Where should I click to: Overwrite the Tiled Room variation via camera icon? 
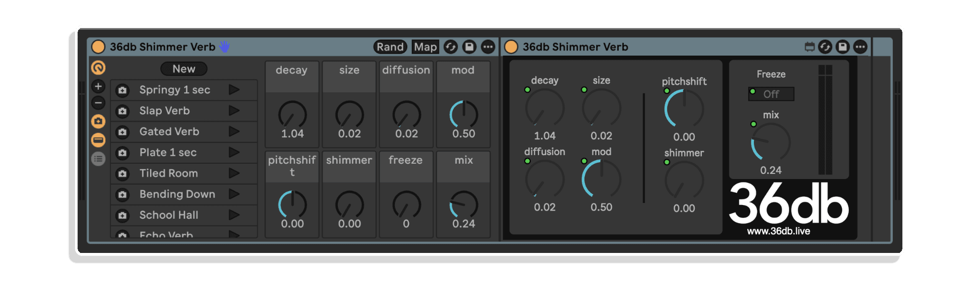click(x=122, y=174)
